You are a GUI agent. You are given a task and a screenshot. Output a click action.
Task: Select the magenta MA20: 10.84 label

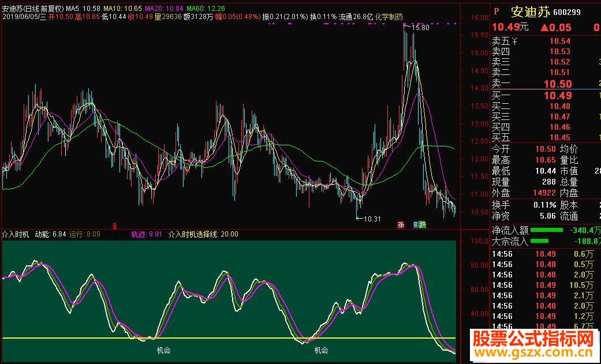(164, 9)
